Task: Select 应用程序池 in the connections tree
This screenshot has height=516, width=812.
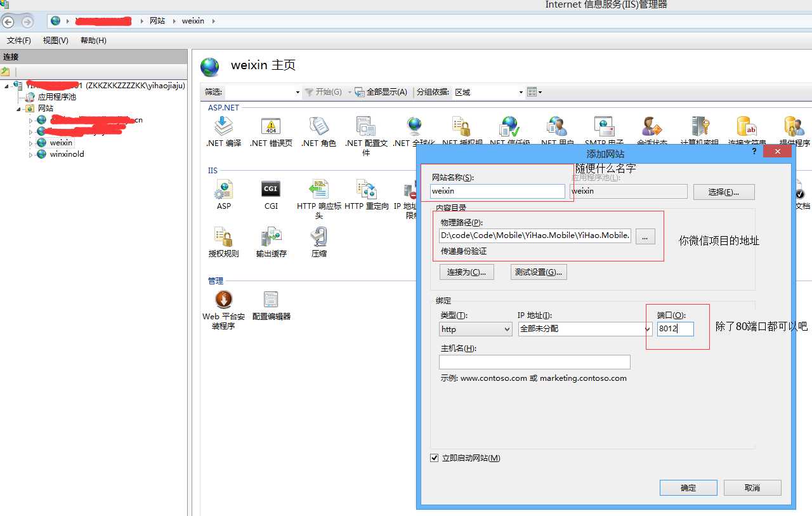Action: [56, 97]
